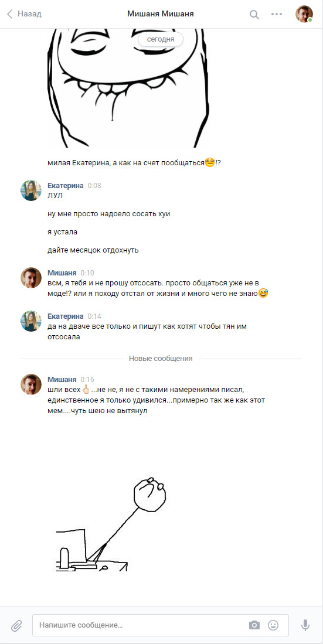The height and width of the screenshot is (644, 323).
Task: Open Екатерина's avatar at 0:08 message
Action: 31,190
